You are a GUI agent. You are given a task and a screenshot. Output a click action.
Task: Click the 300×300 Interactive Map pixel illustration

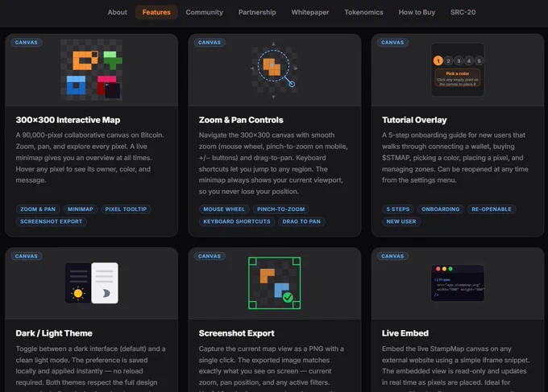(92, 69)
